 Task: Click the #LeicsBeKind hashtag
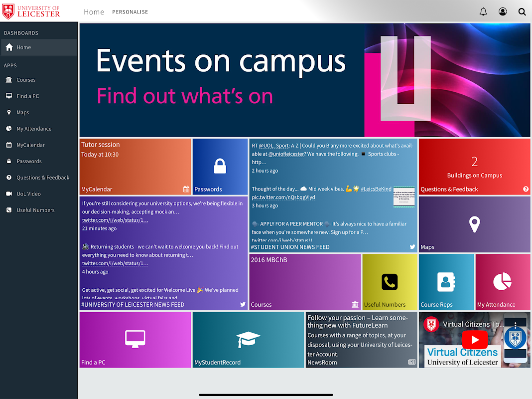376,189
